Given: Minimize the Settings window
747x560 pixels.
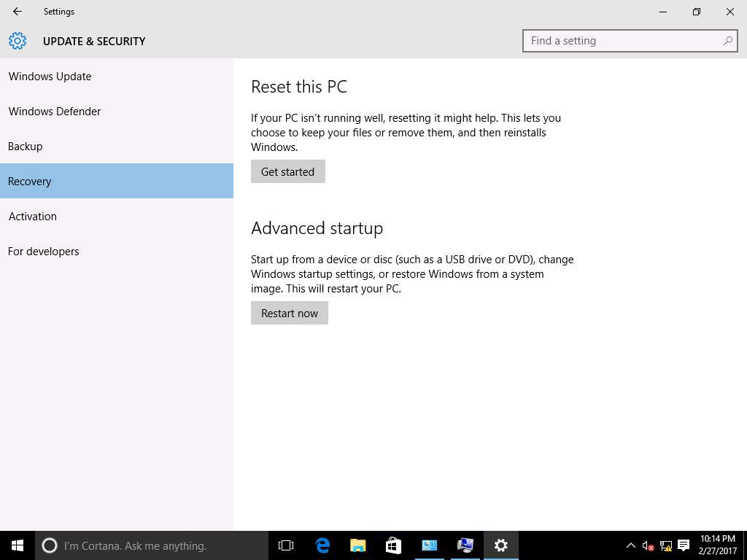Looking at the screenshot, I should coord(662,12).
